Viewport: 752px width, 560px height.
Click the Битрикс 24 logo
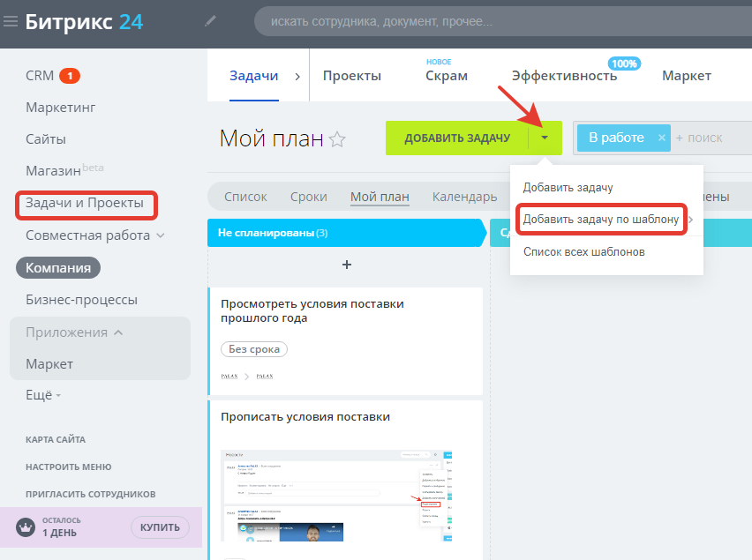pos(84,22)
